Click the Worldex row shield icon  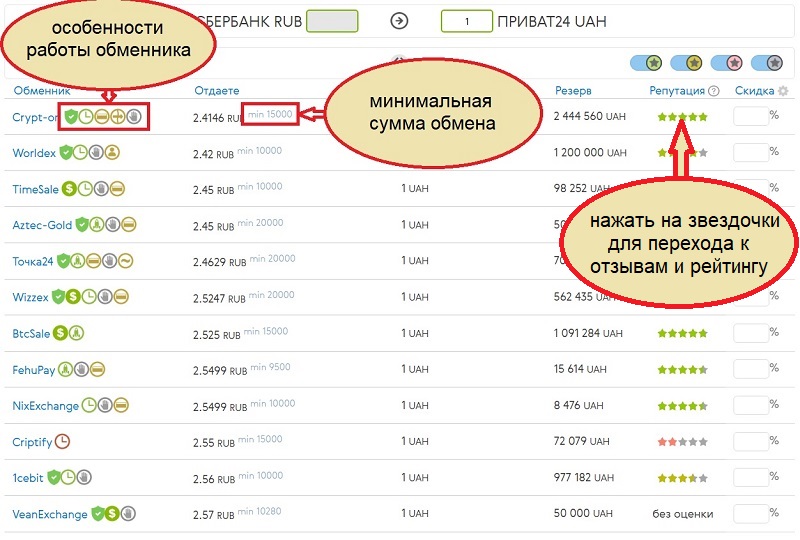point(65,152)
